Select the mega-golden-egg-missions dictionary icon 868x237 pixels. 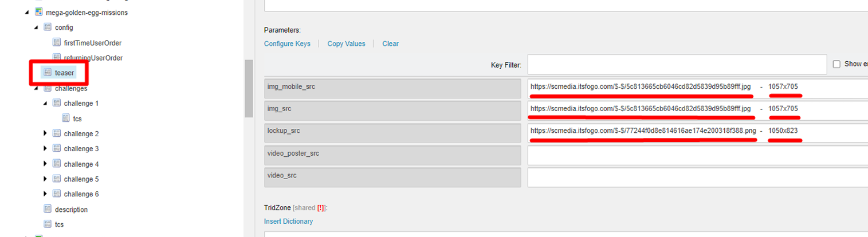click(38, 12)
